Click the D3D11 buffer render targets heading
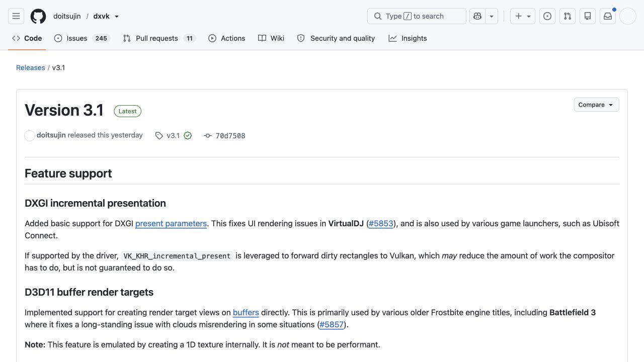The width and height of the screenshot is (644, 362). pos(89,292)
